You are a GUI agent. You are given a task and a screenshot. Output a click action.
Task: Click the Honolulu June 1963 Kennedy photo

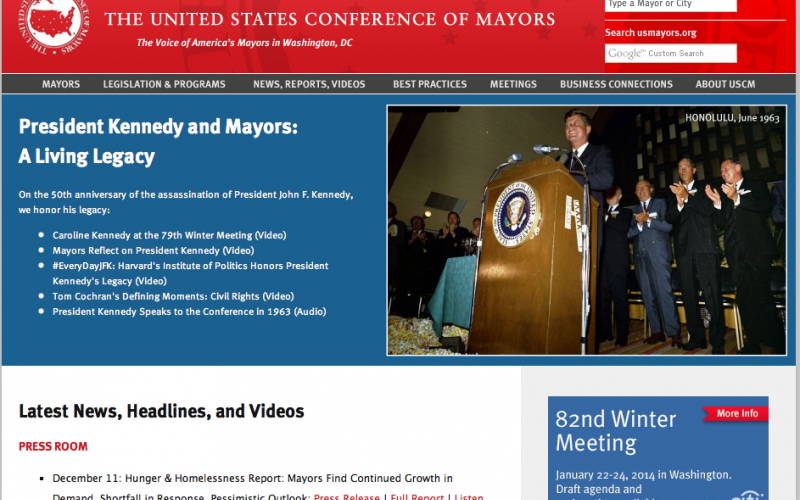click(586, 230)
